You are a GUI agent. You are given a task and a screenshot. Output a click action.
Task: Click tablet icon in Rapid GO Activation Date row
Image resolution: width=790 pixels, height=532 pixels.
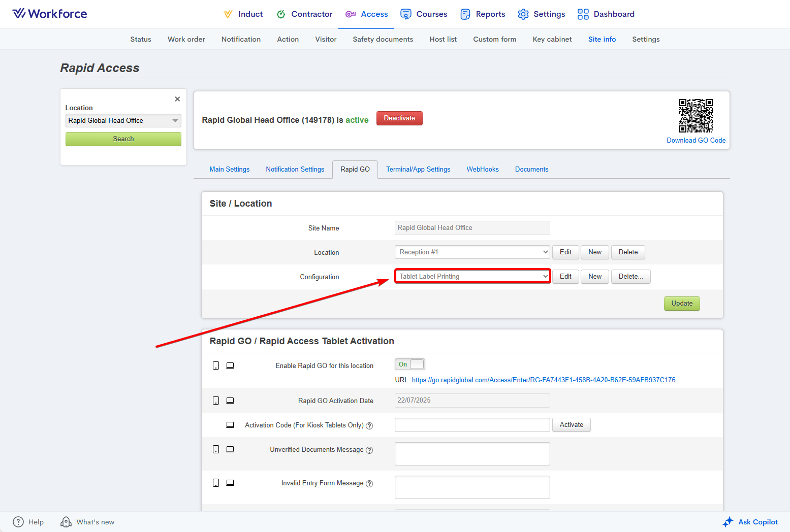click(x=216, y=401)
